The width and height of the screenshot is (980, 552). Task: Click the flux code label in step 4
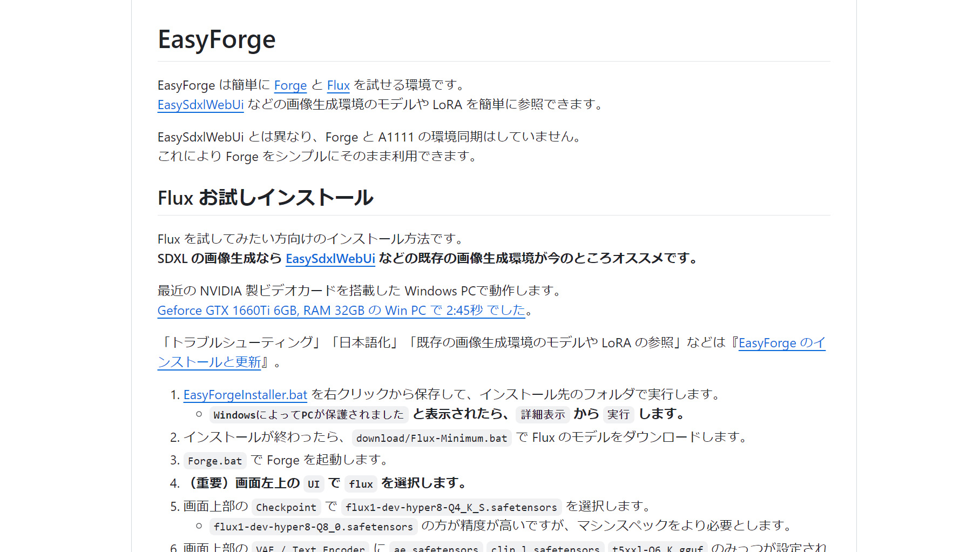point(361,484)
